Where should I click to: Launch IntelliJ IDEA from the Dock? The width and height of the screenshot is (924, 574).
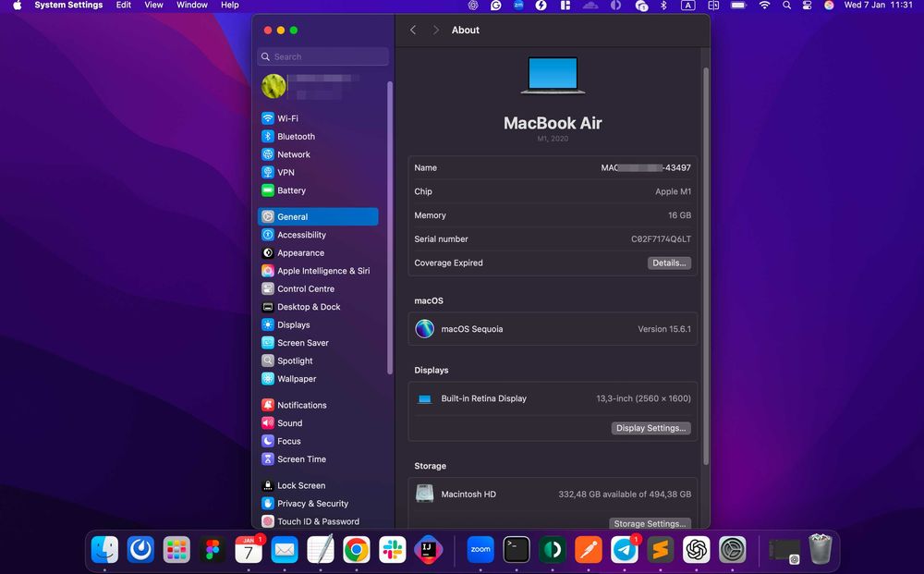pos(429,550)
